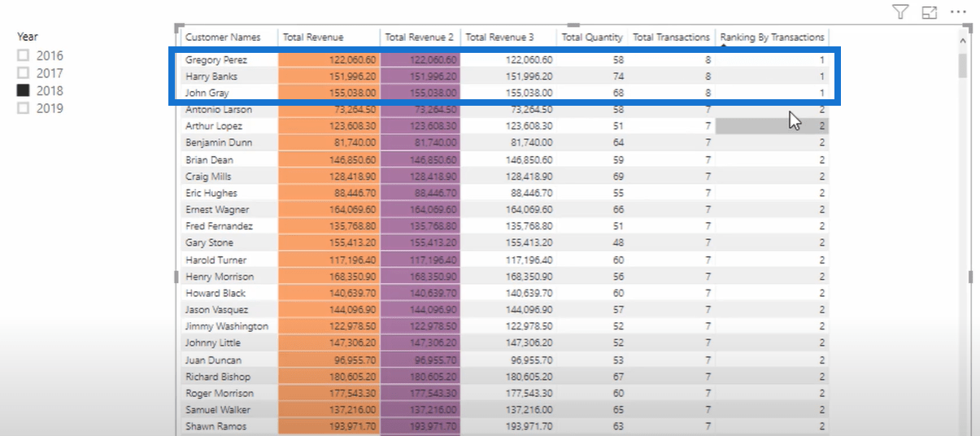The image size is (980, 436).
Task: Click highlighted ranking cell for Arthur Lopez
Action: click(x=773, y=126)
